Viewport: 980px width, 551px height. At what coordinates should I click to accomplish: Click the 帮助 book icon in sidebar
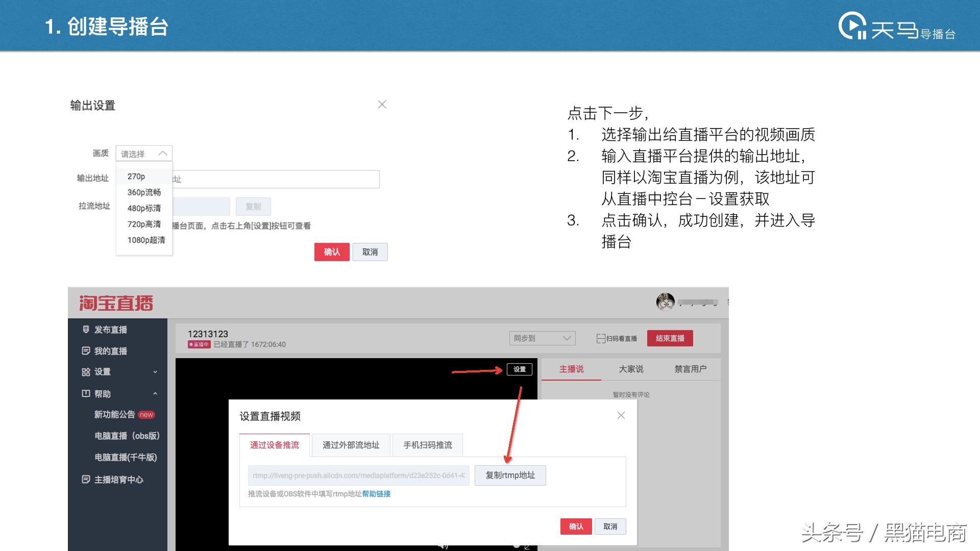pos(85,393)
